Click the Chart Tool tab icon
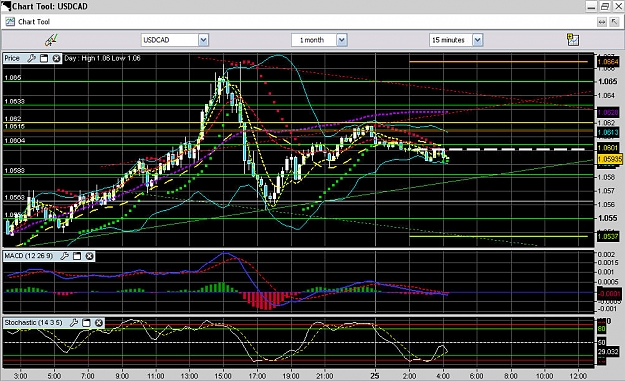 [x=10, y=22]
